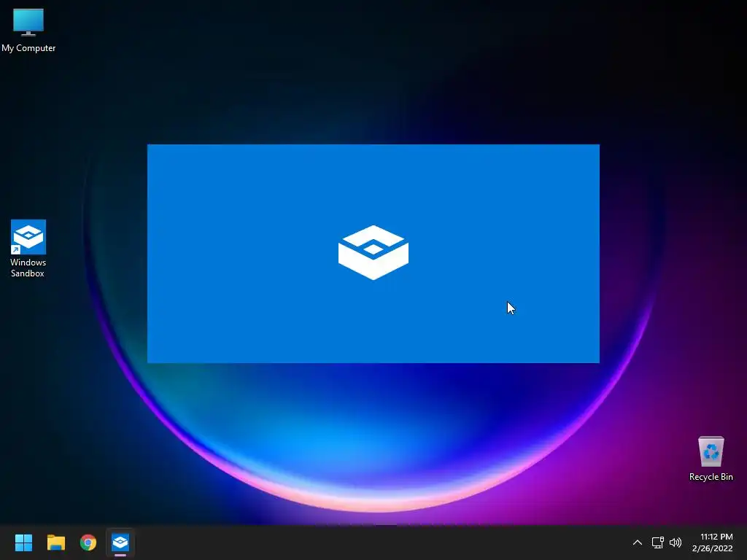Open Google Chrome from the taskbar
Viewport: 747px width, 560px height.
88,542
